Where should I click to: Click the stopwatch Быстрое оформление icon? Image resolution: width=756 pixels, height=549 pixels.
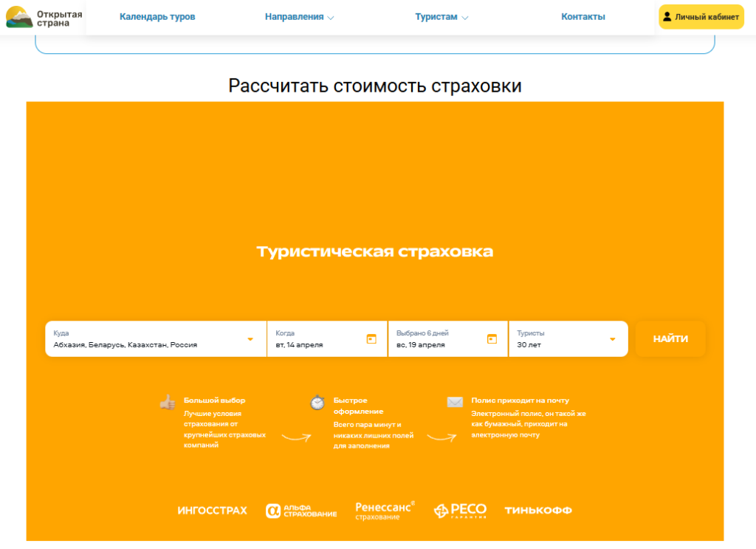(317, 403)
